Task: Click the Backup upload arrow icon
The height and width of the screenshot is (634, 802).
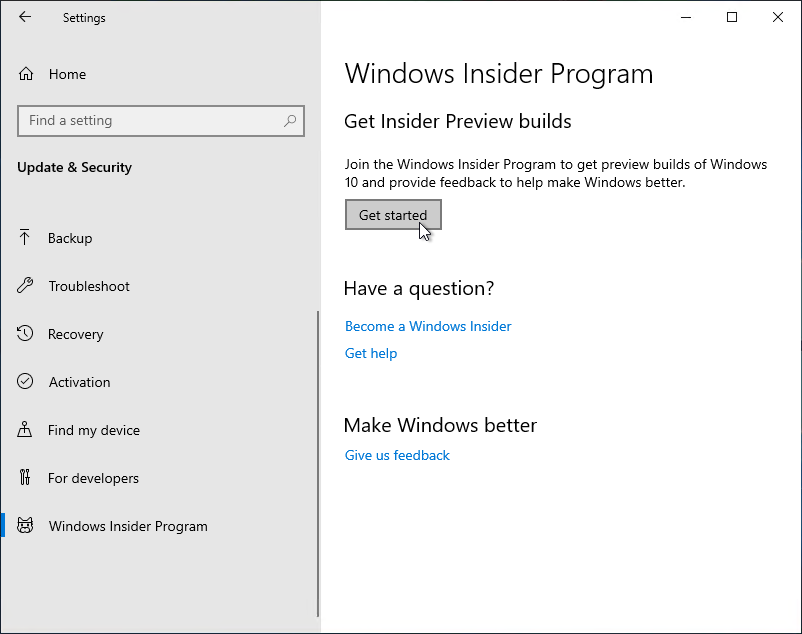Action: [26, 238]
